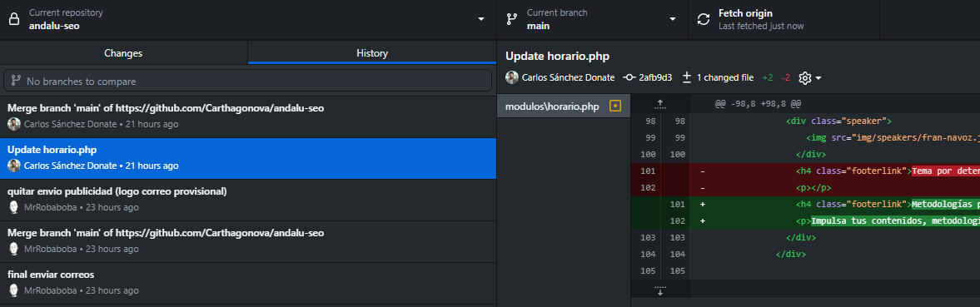Select the 'final enviar correos' commit

coord(248,283)
